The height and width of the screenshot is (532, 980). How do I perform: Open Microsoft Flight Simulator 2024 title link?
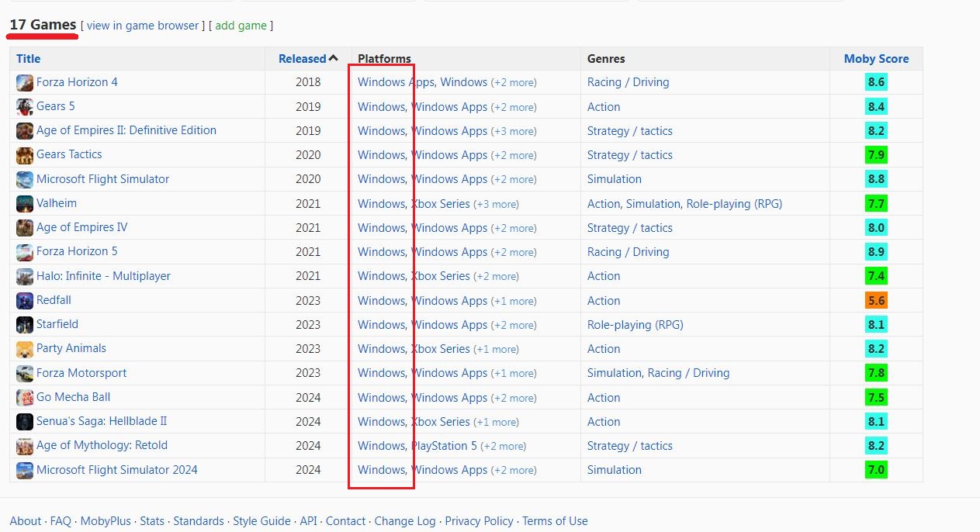click(117, 470)
